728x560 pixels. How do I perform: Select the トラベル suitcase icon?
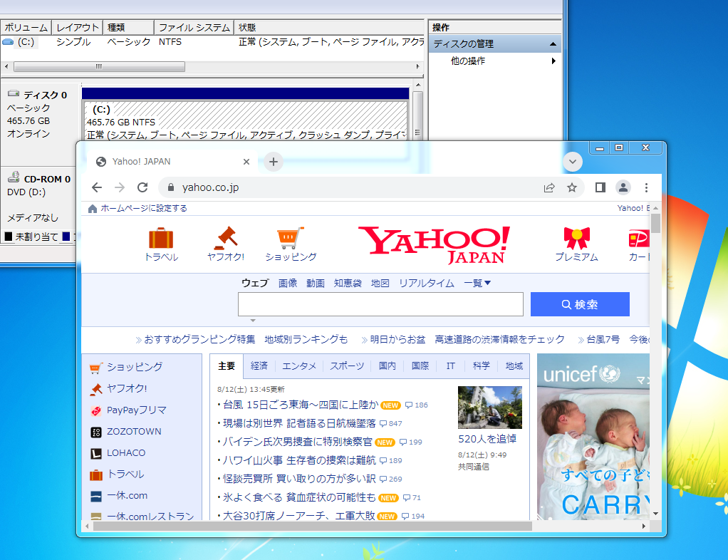(162, 239)
